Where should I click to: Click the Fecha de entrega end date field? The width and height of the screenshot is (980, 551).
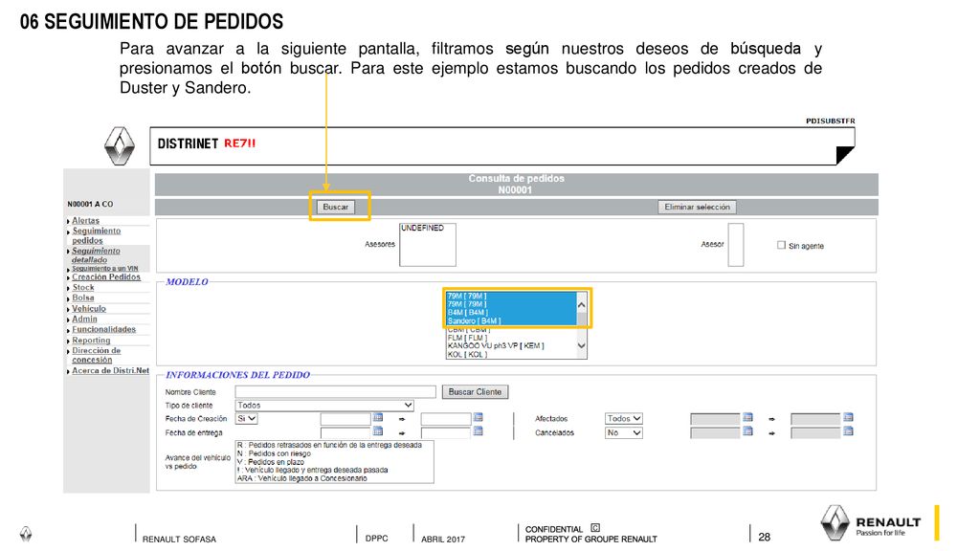click(x=446, y=432)
